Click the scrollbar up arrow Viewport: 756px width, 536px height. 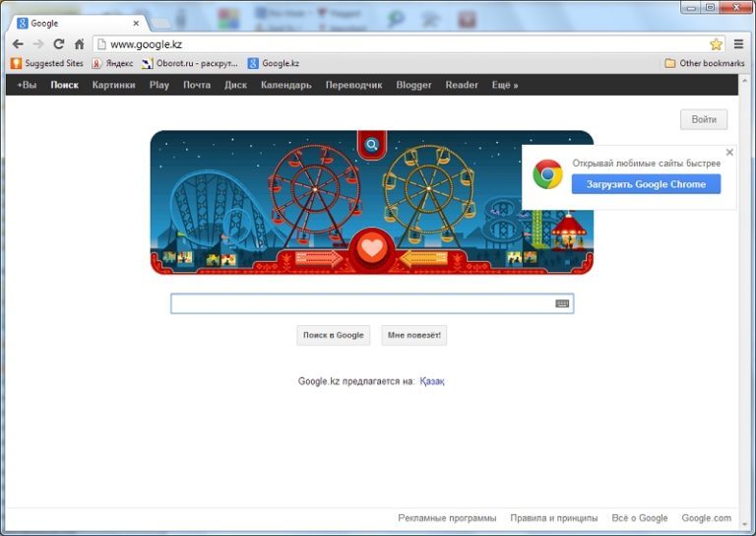tap(745, 80)
